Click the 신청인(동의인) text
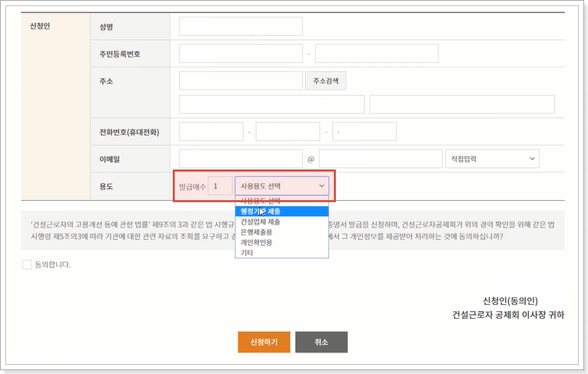 [x=510, y=301]
